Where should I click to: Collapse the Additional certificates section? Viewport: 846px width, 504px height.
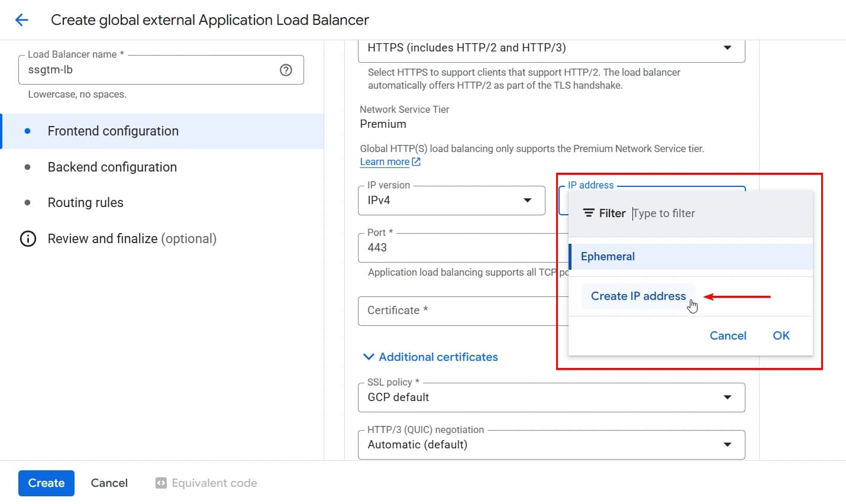(369, 357)
